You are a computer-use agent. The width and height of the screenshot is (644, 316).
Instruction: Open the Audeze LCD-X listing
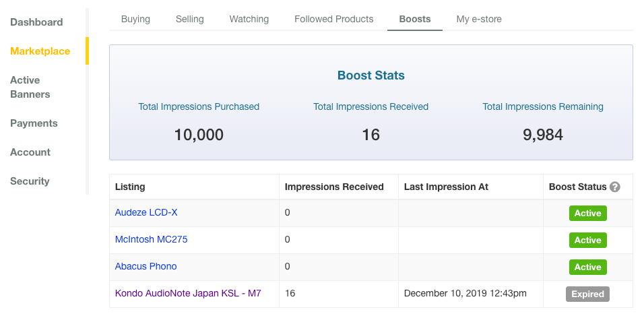click(x=146, y=212)
